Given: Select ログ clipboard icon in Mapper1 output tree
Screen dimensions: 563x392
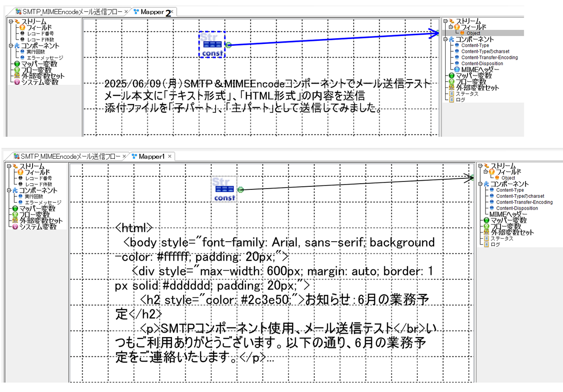Looking at the screenshot, I should (486, 244).
